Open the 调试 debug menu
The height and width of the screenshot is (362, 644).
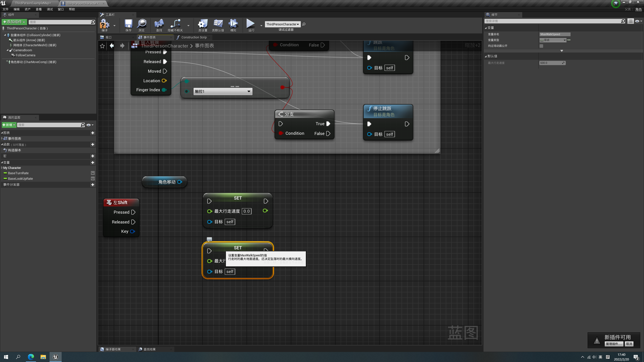pos(50,9)
